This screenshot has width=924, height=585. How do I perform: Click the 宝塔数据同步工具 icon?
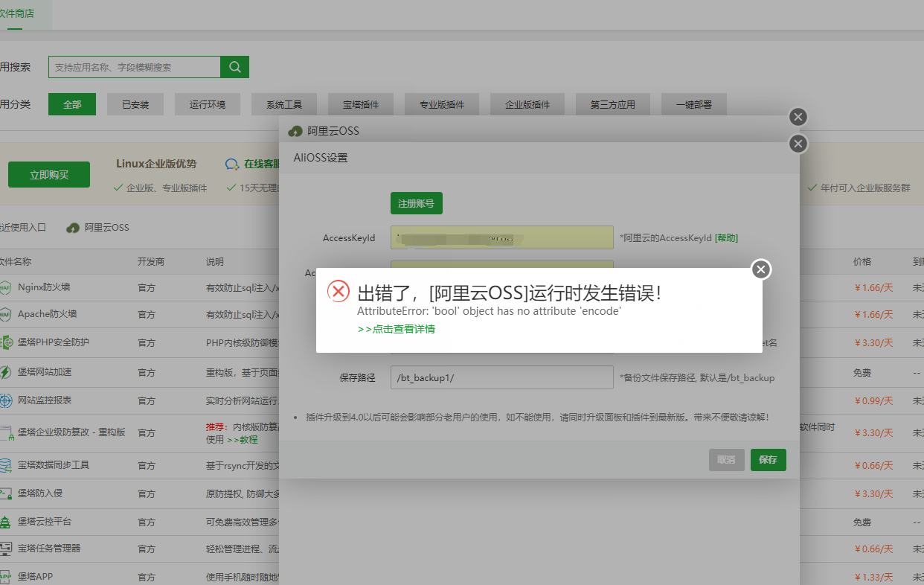(x=5, y=465)
